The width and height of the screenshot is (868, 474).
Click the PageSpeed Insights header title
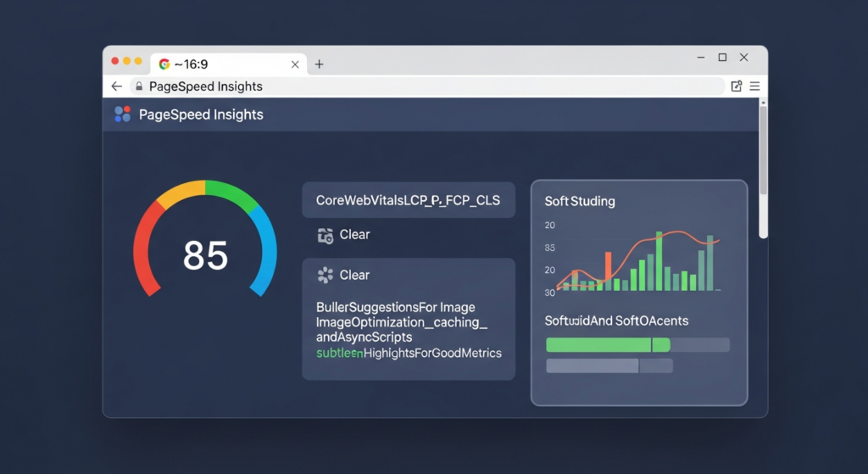pyautogui.click(x=201, y=114)
